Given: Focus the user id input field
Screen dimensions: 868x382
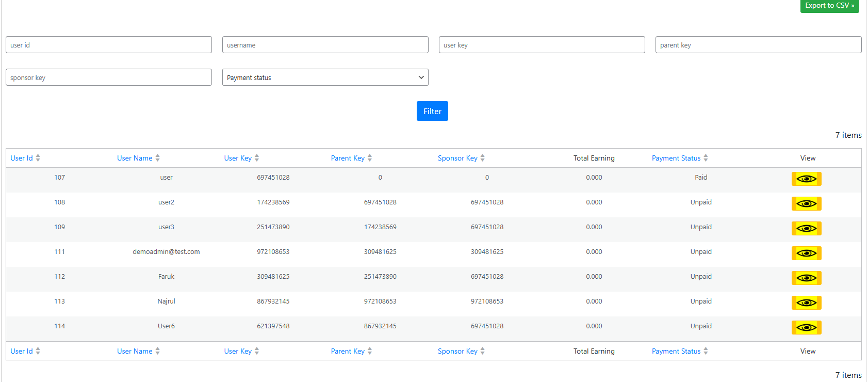Looking at the screenshot, I should [x=108, y=45].
